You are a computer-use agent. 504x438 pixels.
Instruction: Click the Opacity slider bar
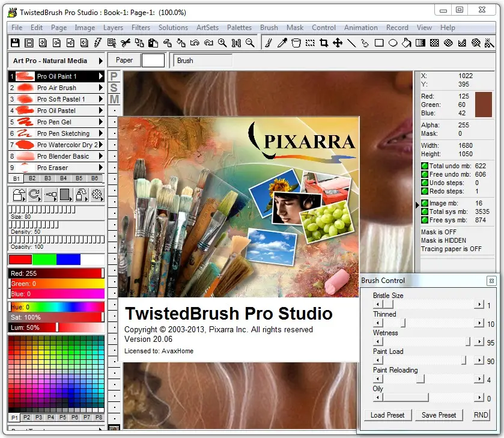click(x=56, y=240)
